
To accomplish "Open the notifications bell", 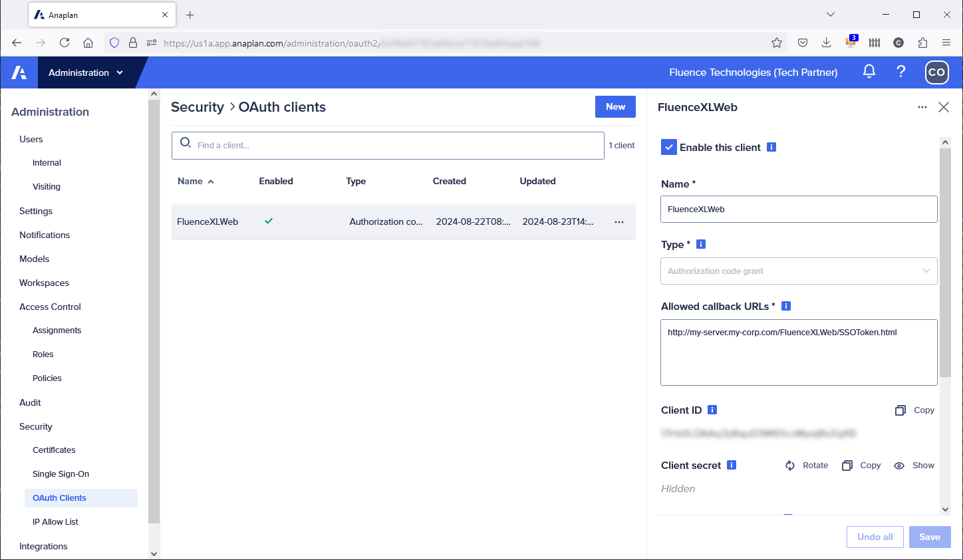I will (869, 72).
